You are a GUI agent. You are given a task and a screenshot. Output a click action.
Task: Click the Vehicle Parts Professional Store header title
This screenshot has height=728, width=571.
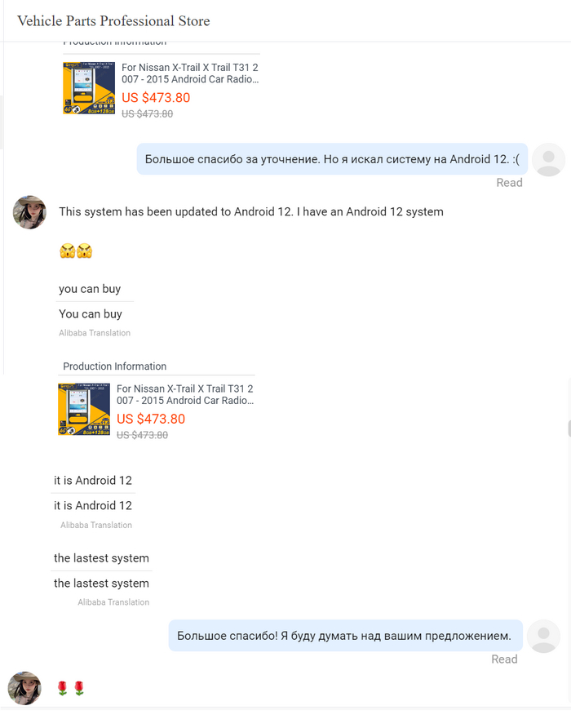(x=113, y=21)
